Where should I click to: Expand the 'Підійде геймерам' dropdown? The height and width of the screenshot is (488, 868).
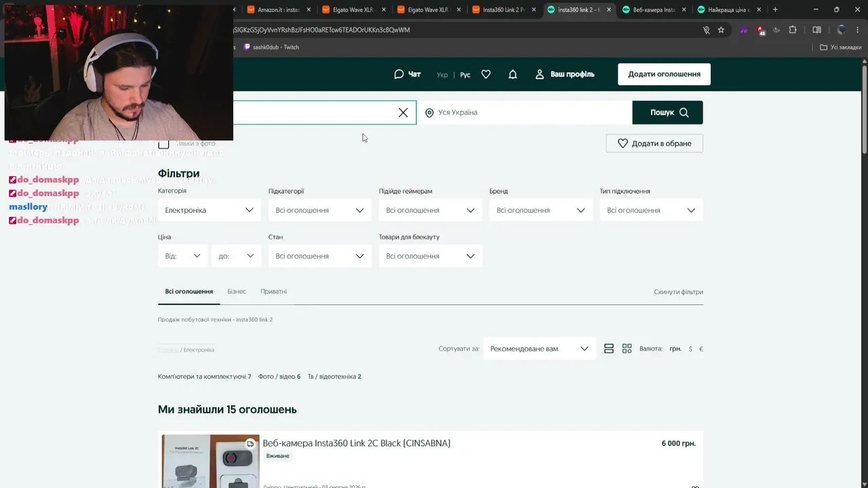coord(430,210)
